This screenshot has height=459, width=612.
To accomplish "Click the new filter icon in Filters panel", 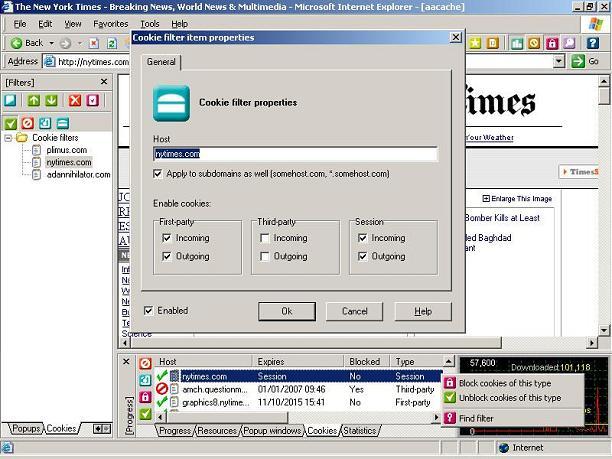I will (10, 100).
